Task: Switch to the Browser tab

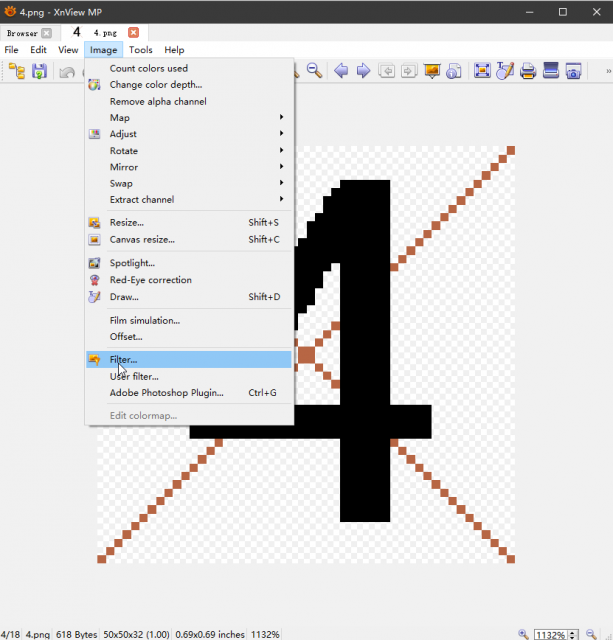Action: click(22, 33)
